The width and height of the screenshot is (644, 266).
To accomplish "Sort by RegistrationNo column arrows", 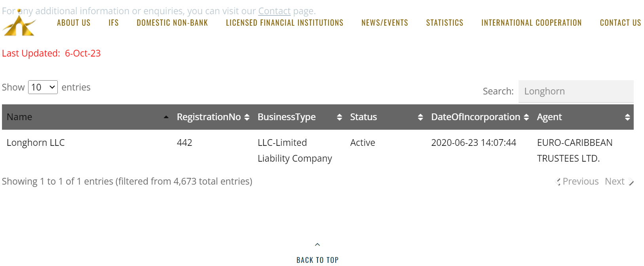I will pyautogui.click(x=247, y=117).
